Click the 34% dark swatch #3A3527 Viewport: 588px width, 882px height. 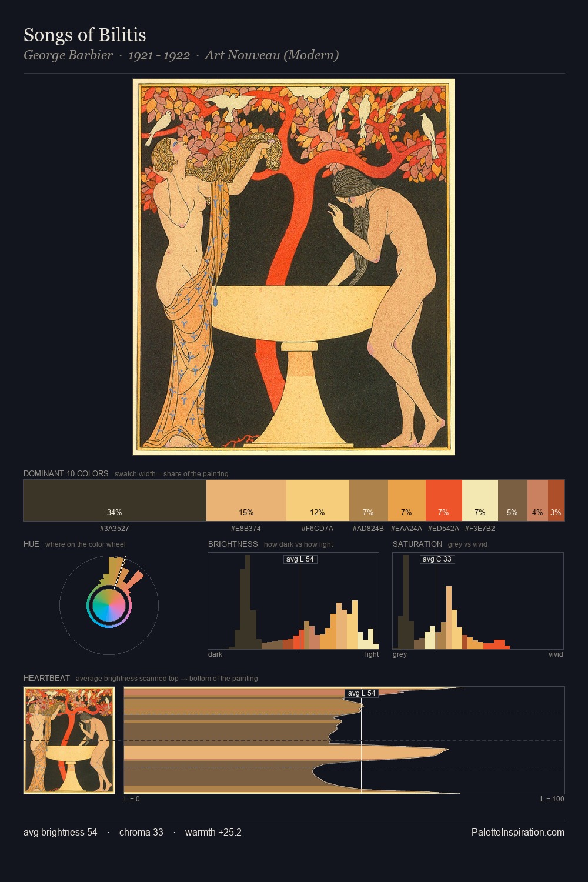pyautogui.click(x=115, y=500)
